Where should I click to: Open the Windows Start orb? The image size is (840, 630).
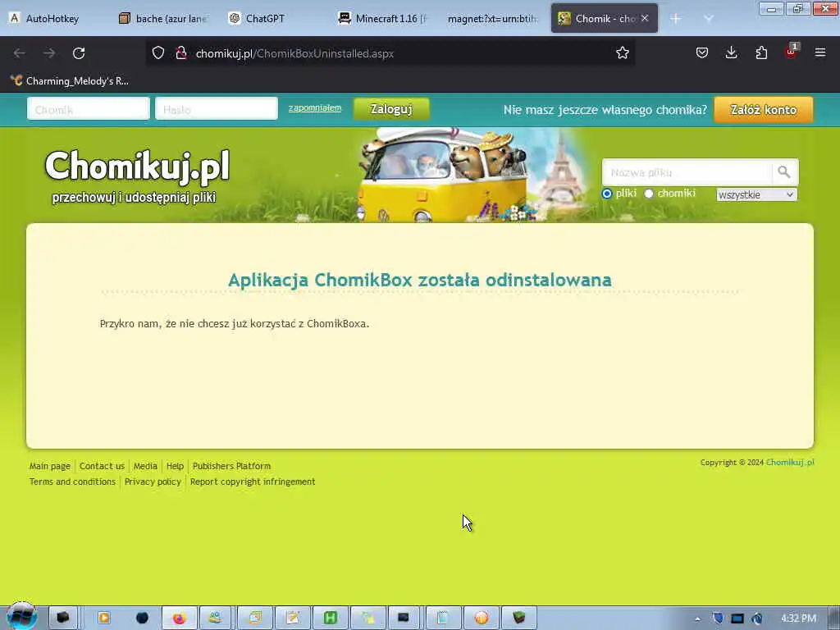pos(21,616)
